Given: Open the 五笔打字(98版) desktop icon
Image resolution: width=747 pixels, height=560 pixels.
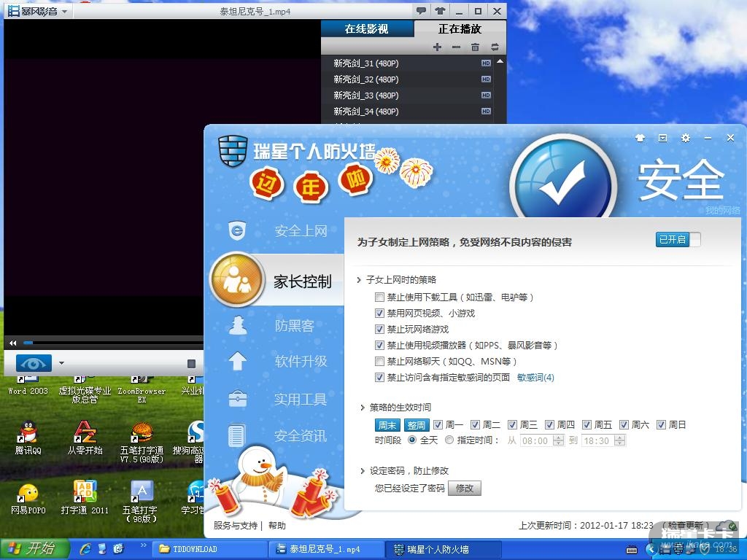Looking at the screenshot, I should [142, 501].
